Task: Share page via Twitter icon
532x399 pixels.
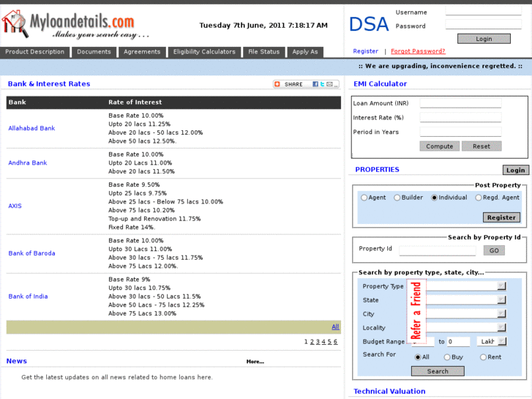Action: (x=322, y=84)
